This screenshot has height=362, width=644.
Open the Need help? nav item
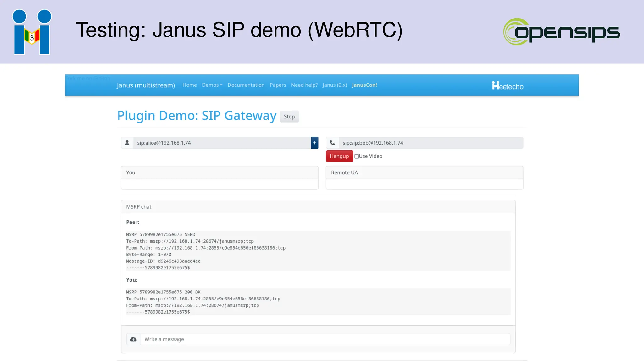tap(304, 85)
